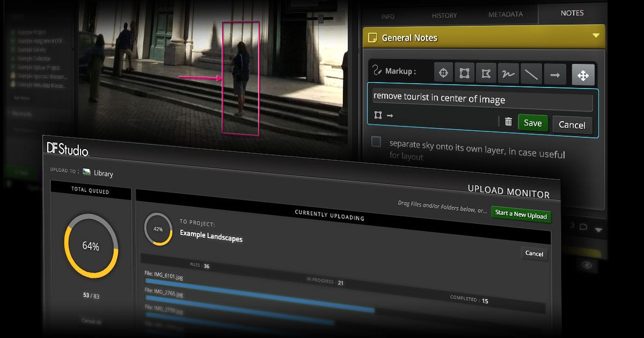Viewport: 644px width, 338px height.
Task: Collapse the General Notes section
Action: 595,36
